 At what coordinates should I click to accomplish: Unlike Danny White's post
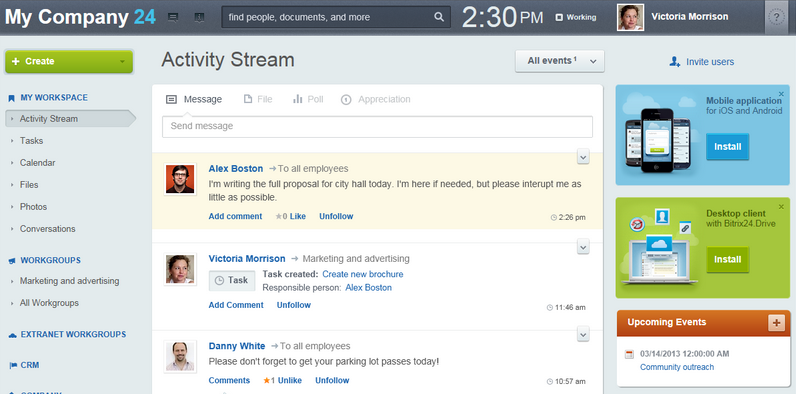pos(289,381)
